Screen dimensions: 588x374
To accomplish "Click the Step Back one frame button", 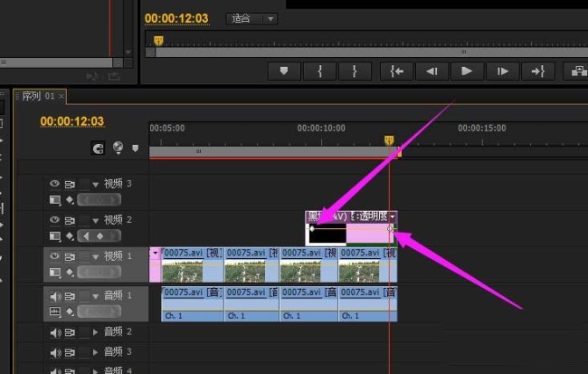I will coord(432,71).
